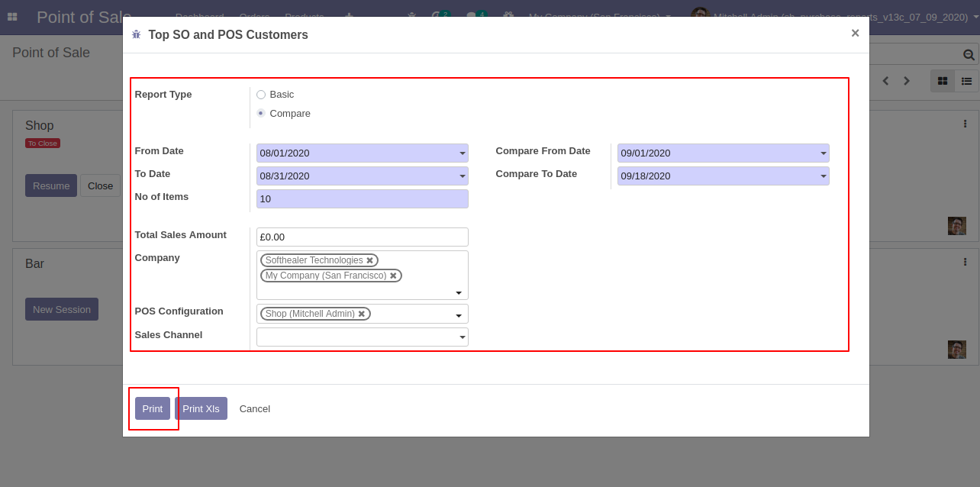Click the Compare From Date label
This screenshot has width=980, height=487.
(543, 151)
